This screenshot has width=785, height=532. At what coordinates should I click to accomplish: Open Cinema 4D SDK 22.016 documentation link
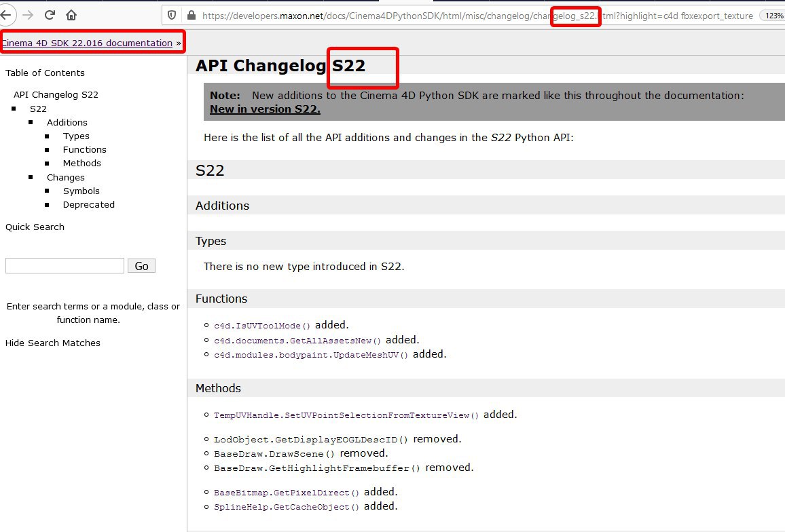pos(87,43)
